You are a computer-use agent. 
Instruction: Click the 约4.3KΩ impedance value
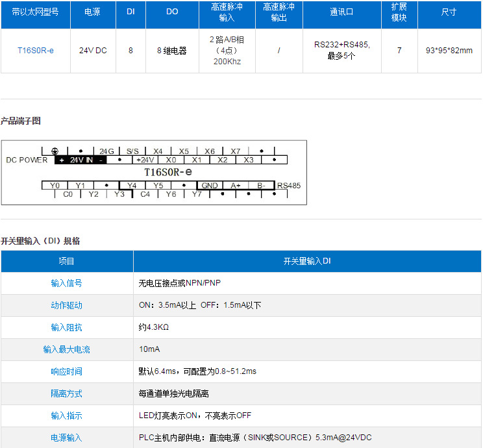pyautogui.click(x=154, y=327)
